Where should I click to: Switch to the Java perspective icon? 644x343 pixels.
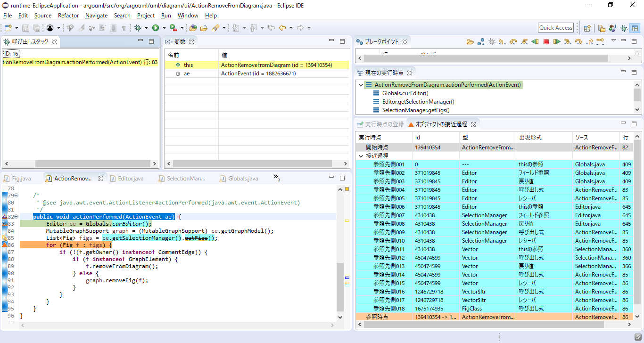[612, 28]
